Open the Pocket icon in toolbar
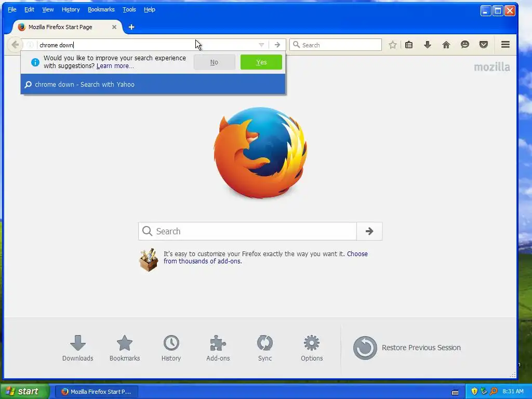Viewport: 532px width, 399px height. click(x=484, y=45)
